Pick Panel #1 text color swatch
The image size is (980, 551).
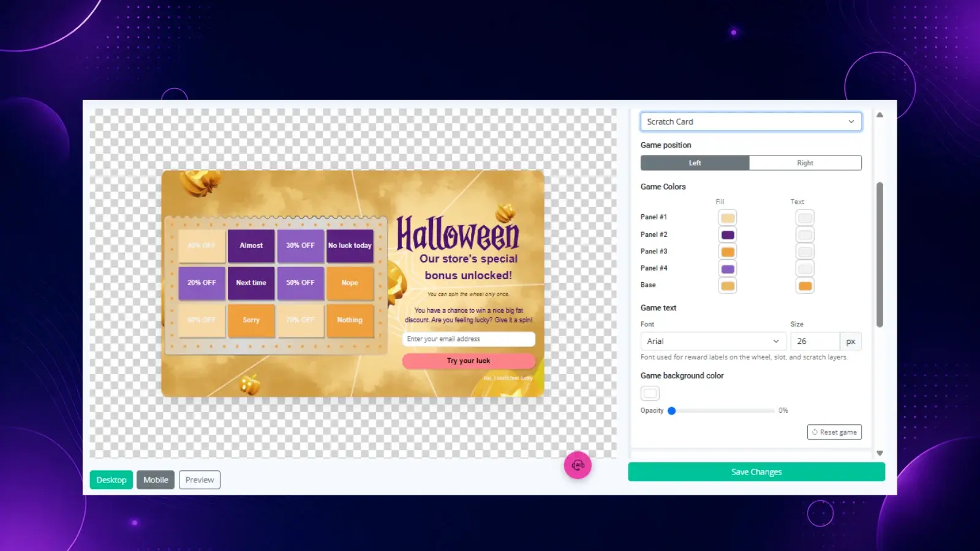tap(805, 218)
